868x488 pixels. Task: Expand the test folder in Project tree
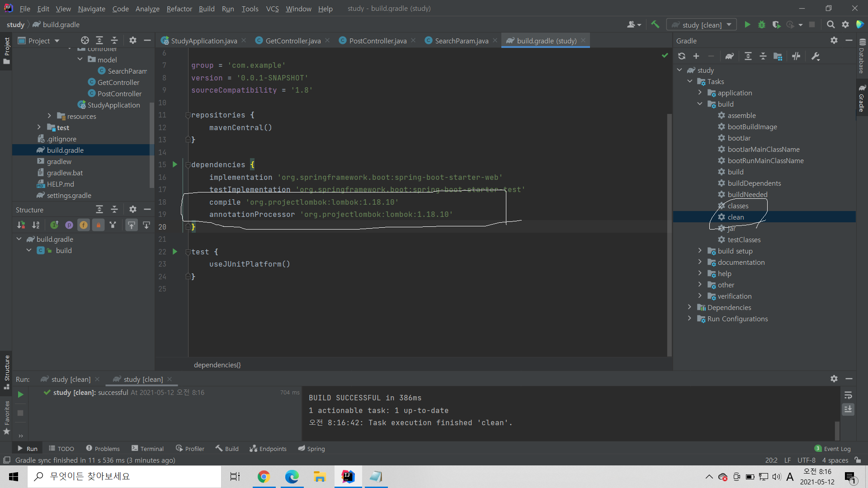pyautogui.click(x=39, y=127)
